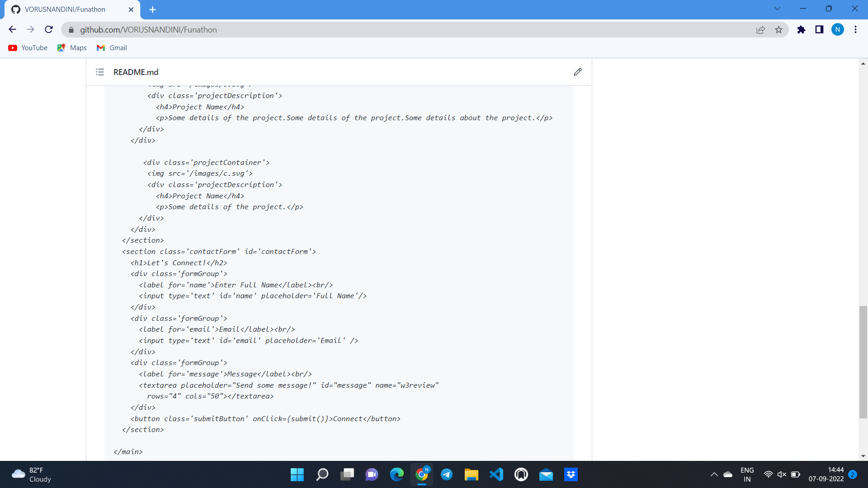Image resolution: width=868 pixels, height=488 pixels.
Task: Reload the page
Action: pyautogui.click(x=49, y=30)
